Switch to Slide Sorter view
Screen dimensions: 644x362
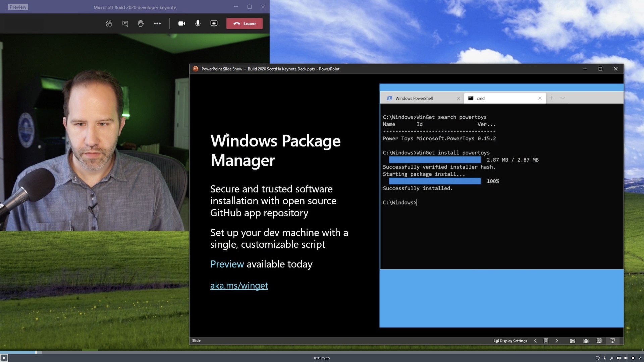pos(586,341)
